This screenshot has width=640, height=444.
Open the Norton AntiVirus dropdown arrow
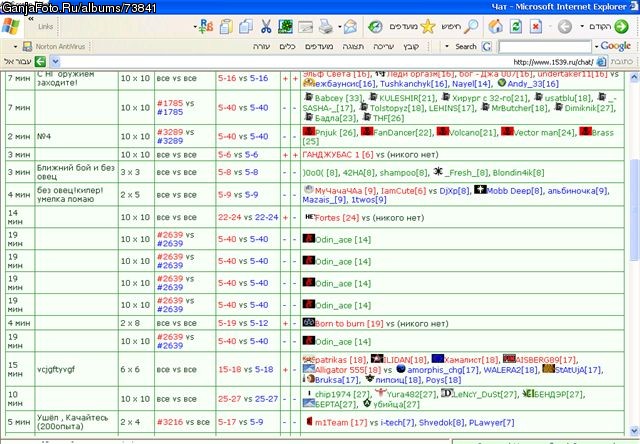tap(16, 47)
